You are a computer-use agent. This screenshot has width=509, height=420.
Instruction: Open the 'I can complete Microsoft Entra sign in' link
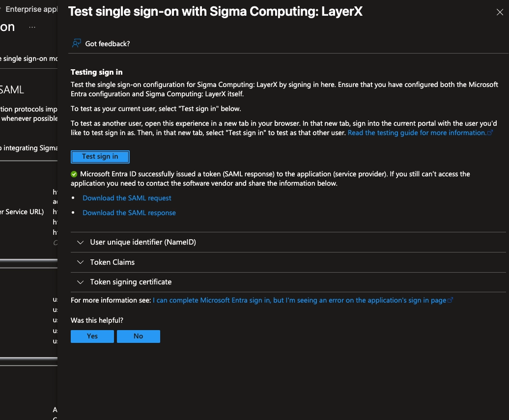pyautogui.click(x=299, y=300)
